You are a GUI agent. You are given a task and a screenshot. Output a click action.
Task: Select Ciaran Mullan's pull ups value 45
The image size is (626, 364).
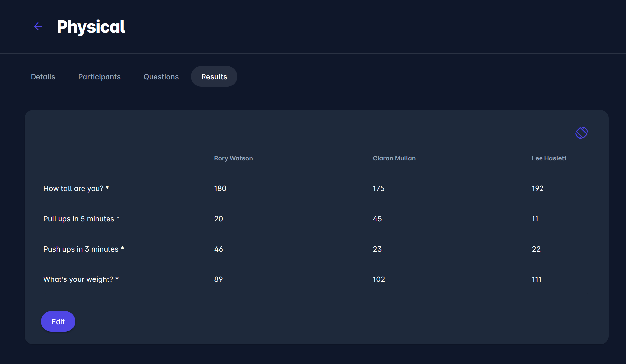click(377, 219)
